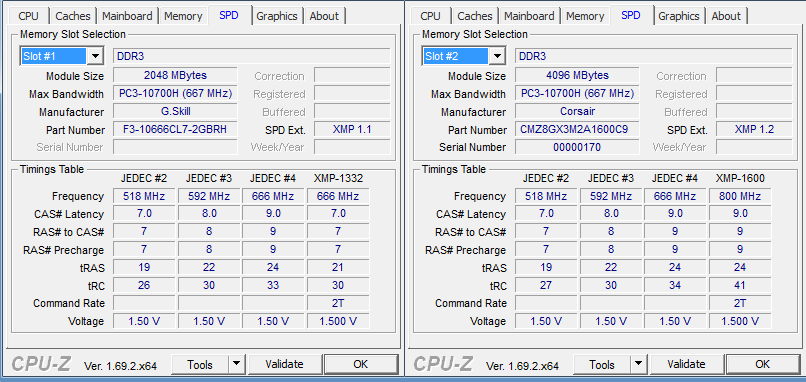Select SPD tab in right CPU-Z window
The width and height of the screenshot is (806, 382).
coord(631,15)
